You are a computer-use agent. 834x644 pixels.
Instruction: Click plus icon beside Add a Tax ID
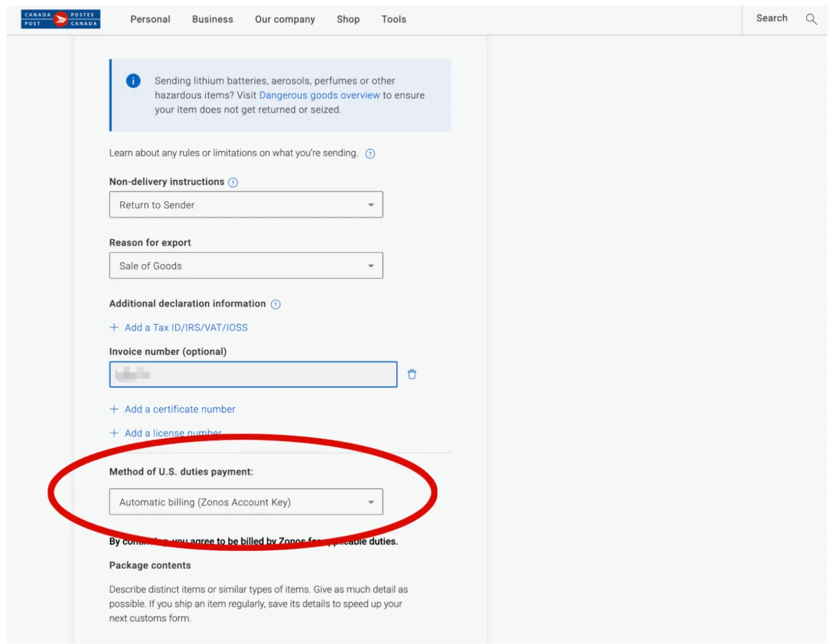click(114, 327)
